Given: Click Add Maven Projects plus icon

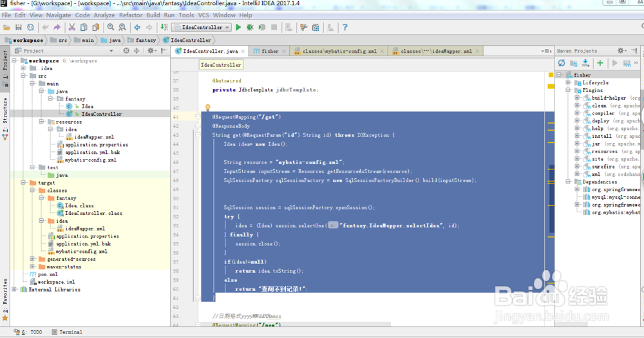Looking at the screenshot, I should (600, 63).
